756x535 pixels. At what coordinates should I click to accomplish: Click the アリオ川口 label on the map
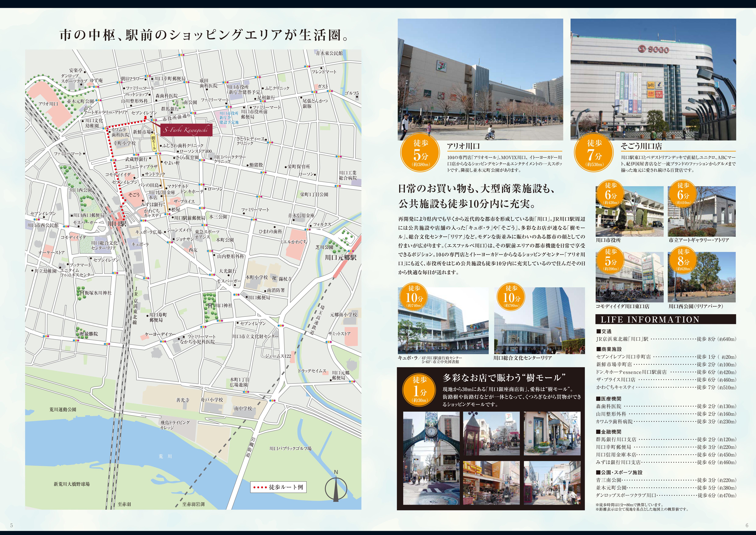pos(48,104)
